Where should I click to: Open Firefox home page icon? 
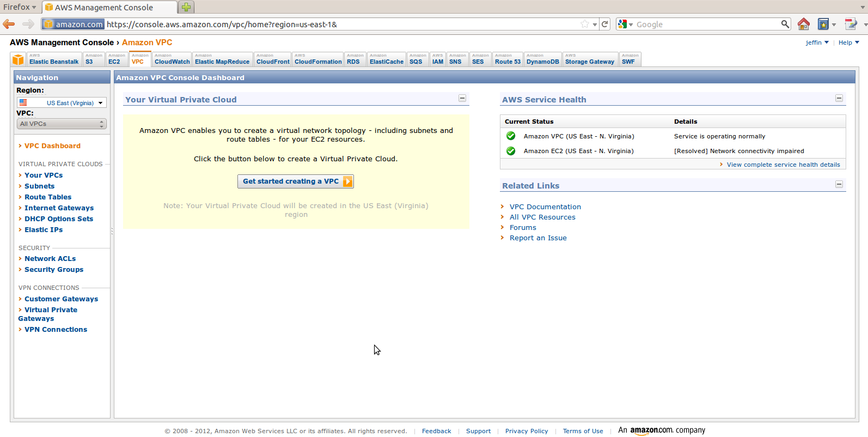pos(803,24)
